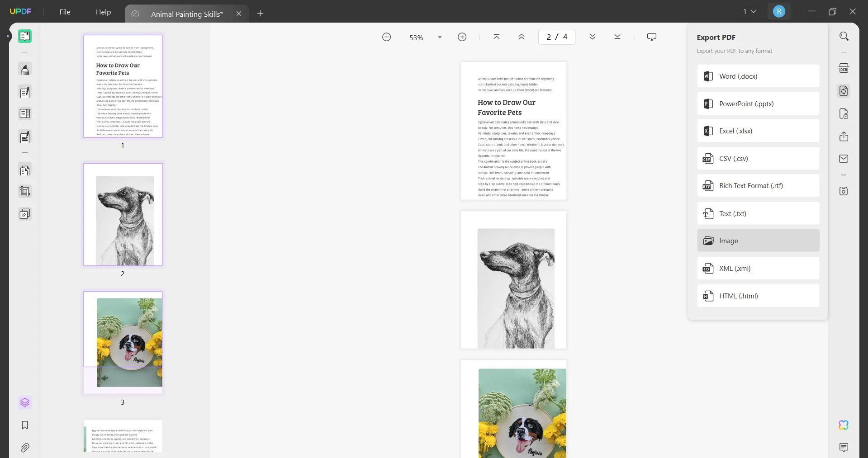Select the Comment highlighter tool
The width and height of the screenshot is (868, 458).
[25, 70]
